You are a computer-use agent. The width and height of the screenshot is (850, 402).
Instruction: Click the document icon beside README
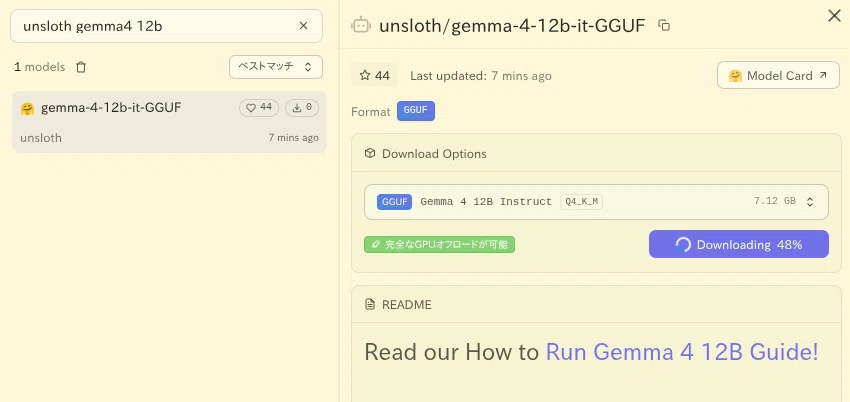370,304
